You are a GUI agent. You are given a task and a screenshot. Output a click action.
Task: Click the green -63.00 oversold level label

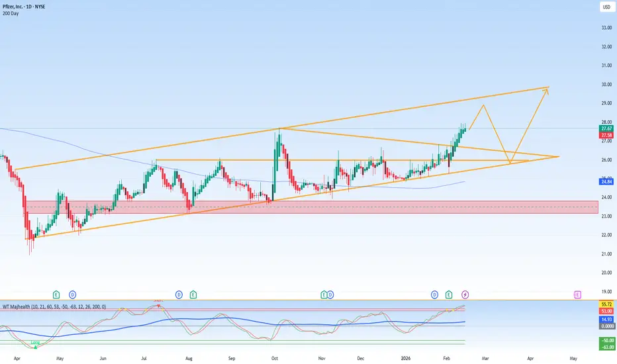(606, 347)
